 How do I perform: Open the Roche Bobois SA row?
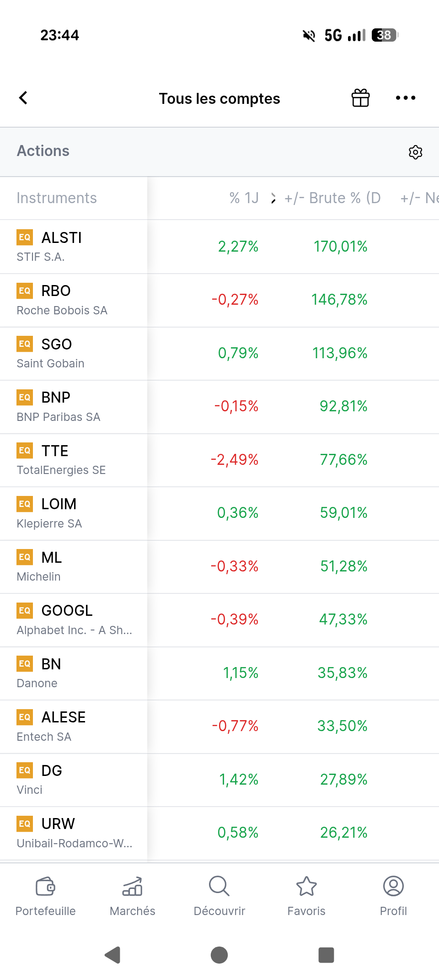73,300
